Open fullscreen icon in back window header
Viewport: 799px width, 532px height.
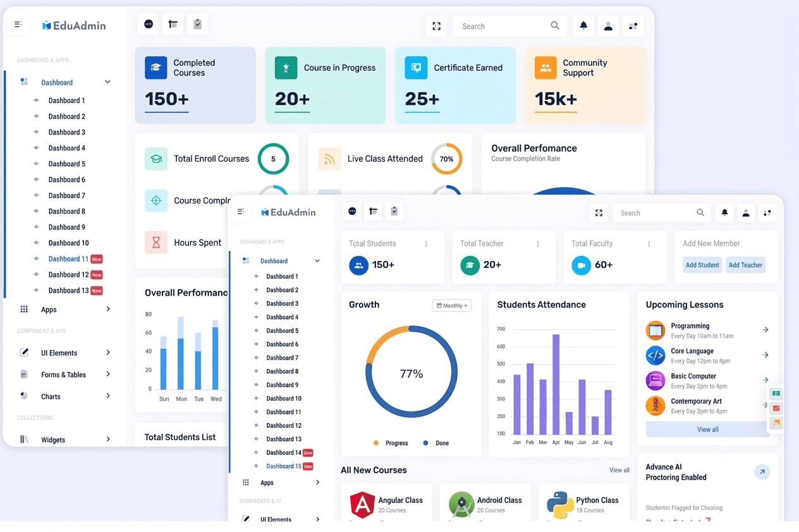(436, 26)
